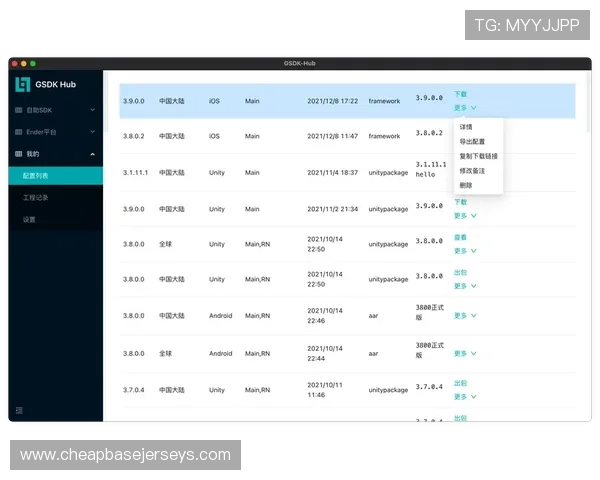The height and width of the screenshot is (480, 600).
Task: Select the version cell 3.8.0.2
Action: pos(134,136)
